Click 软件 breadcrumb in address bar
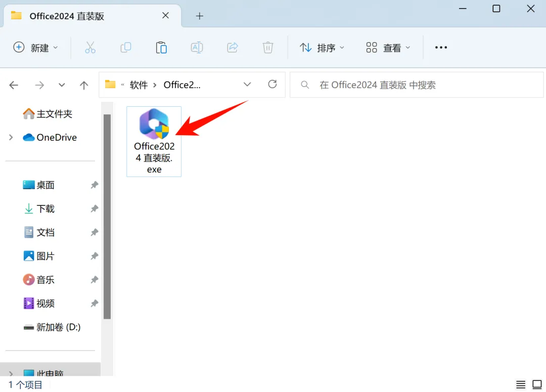Screen dimensions: 546x392 point(139,84)
